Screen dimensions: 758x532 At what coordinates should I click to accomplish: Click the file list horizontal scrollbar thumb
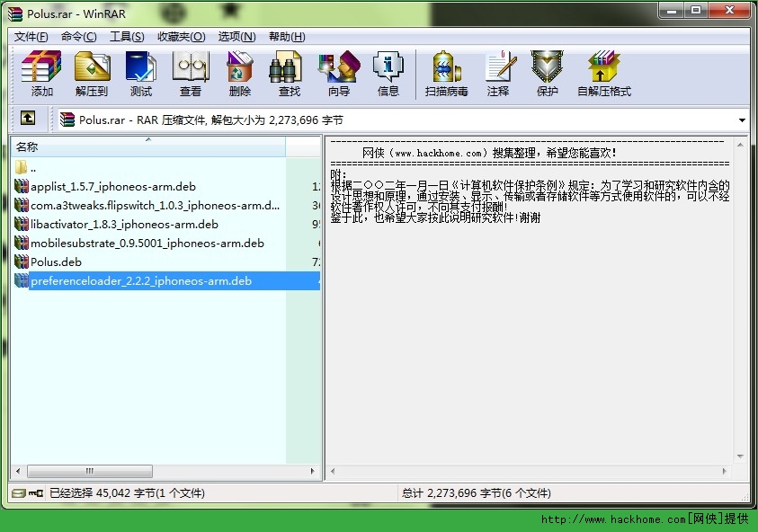coord(90,471)
